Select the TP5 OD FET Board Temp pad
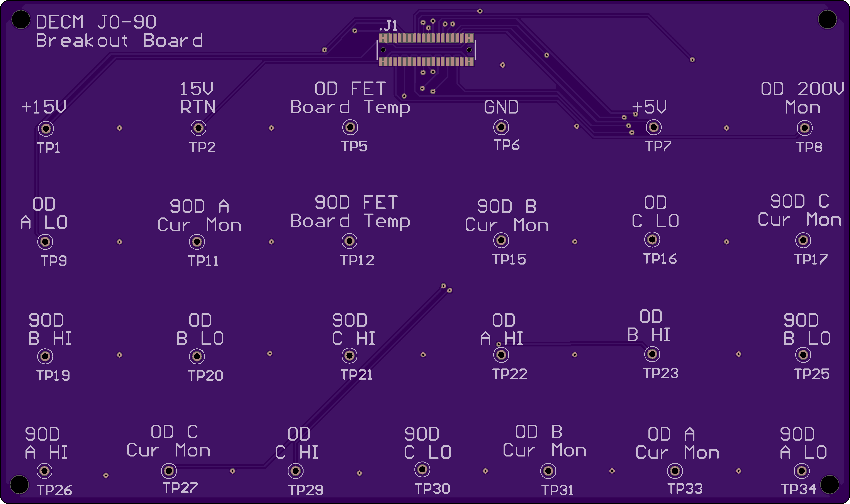 (350, 127)
